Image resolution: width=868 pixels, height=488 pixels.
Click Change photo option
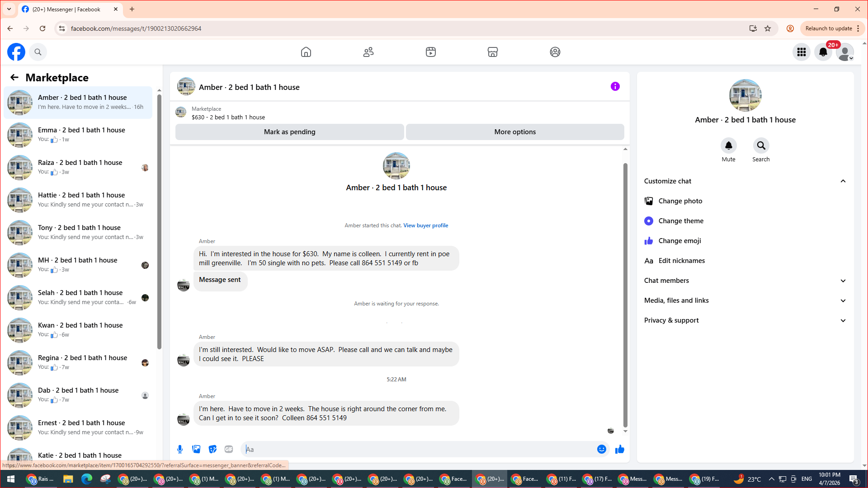pos(745,201)
